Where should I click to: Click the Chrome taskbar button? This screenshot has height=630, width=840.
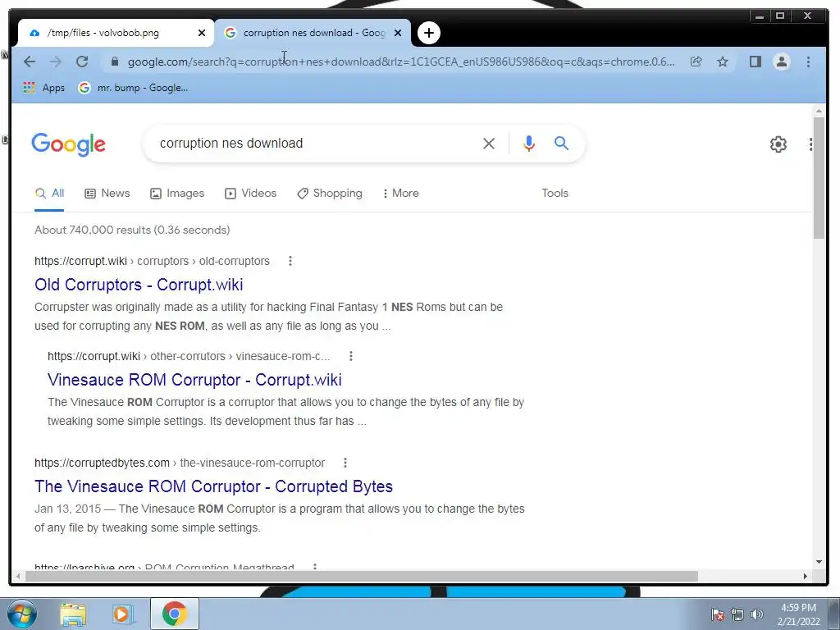coord(175,614)
